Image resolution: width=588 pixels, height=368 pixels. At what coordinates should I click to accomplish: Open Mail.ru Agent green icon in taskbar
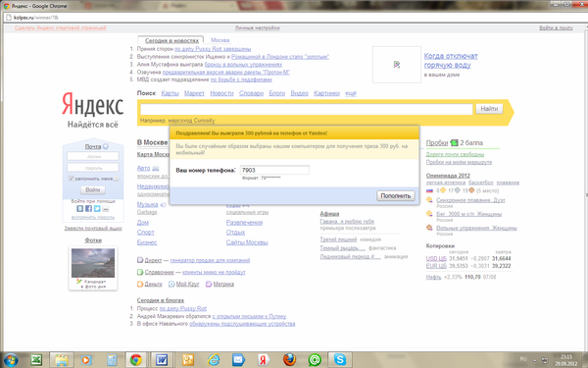[x=315, y=360]
